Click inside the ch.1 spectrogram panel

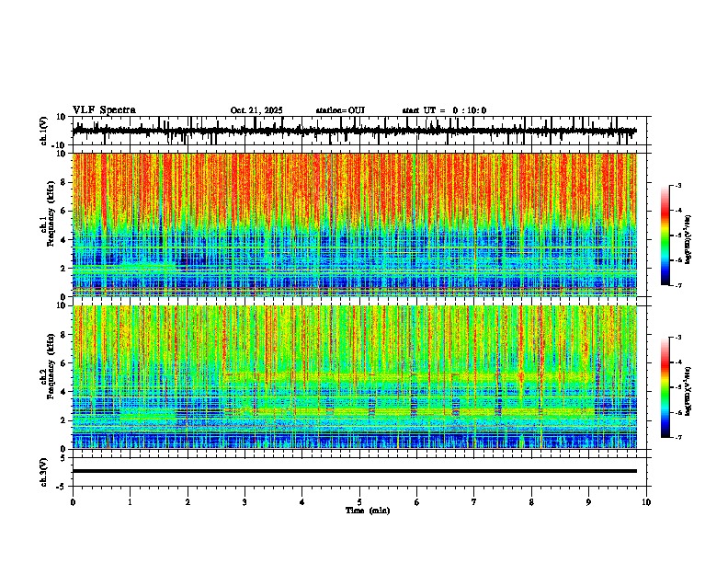pos(355,224)
